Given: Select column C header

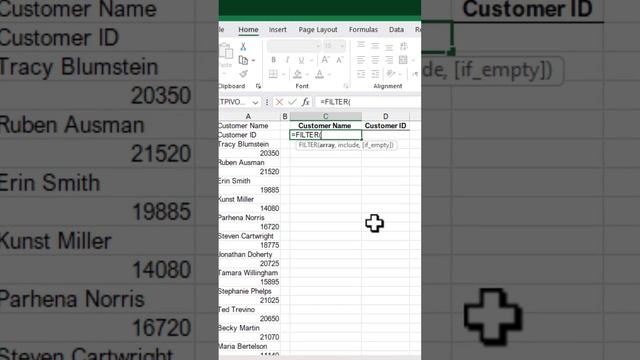Looking at the screenshot, I should [x=325, y=116].
